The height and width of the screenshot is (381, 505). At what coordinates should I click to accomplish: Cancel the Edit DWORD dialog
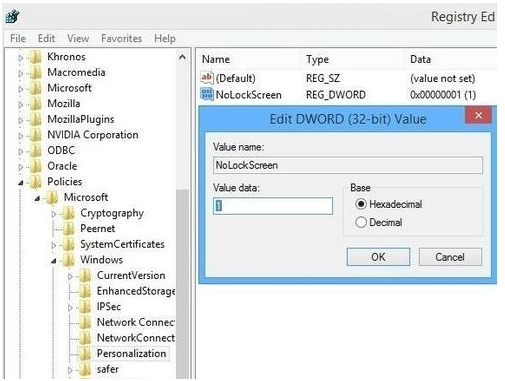click(450, 257)
